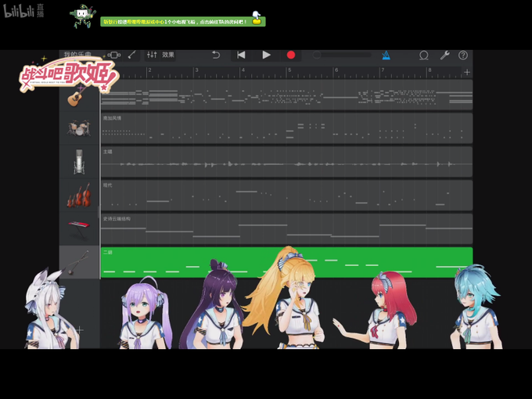The width and height of the screenshot is (532, 399).
Task: Move the playhead to bar 6 on the ruler
Action: click(336, 70)
